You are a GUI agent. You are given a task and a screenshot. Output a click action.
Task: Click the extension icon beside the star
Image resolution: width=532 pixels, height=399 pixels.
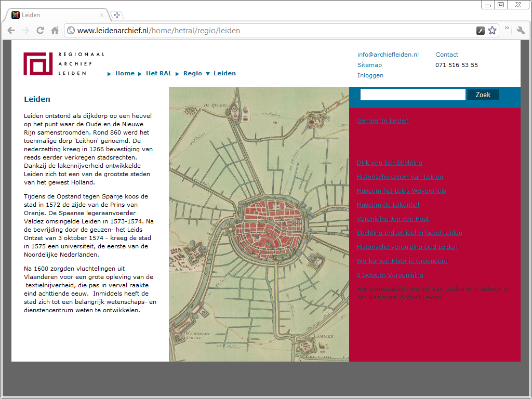point(481,31)
